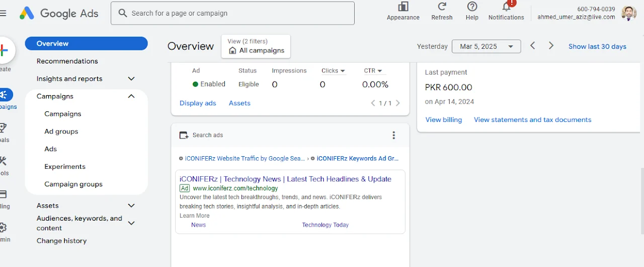Screen dimensions: 644x267
Task: Click the News sitelink in ad preview
Action: tap(198, 225)
